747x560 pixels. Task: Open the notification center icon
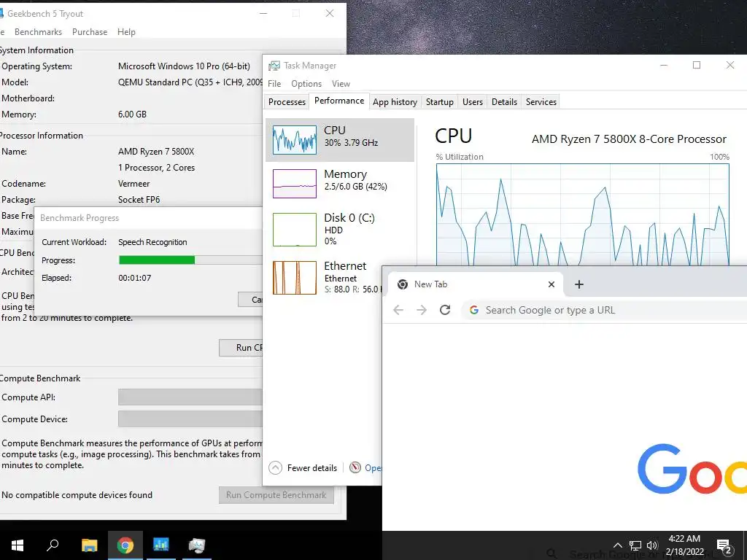click(724, 547)
